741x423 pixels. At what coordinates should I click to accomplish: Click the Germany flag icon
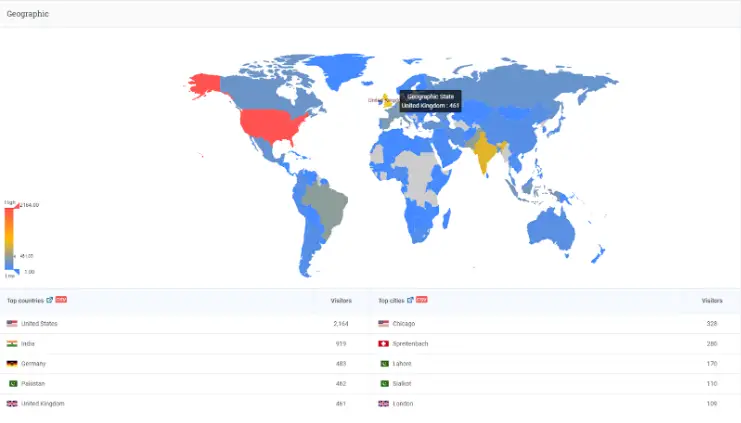pos(12,363)
